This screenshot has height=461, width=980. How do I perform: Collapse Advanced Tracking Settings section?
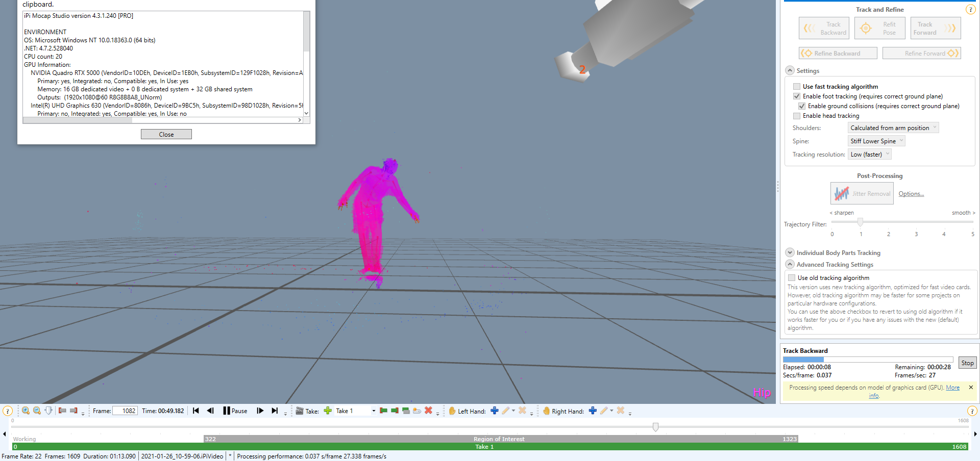click(x=790, y=264)
